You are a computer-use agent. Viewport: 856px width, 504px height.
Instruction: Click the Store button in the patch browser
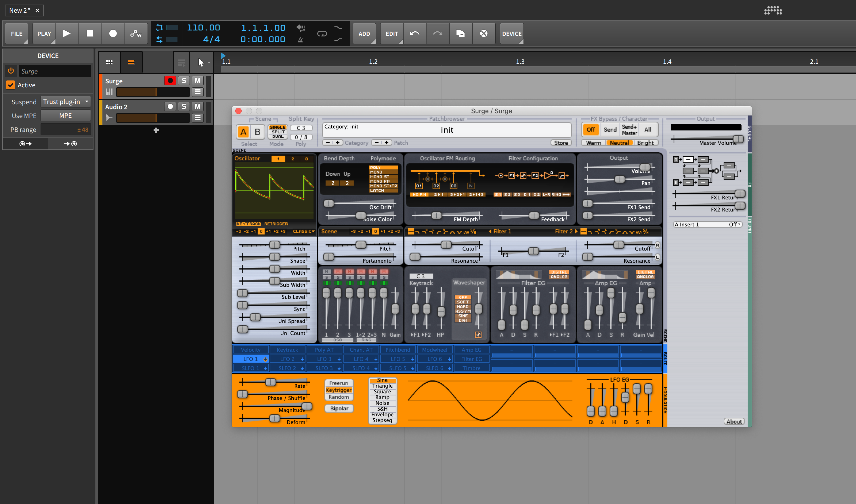coord(561,142)
